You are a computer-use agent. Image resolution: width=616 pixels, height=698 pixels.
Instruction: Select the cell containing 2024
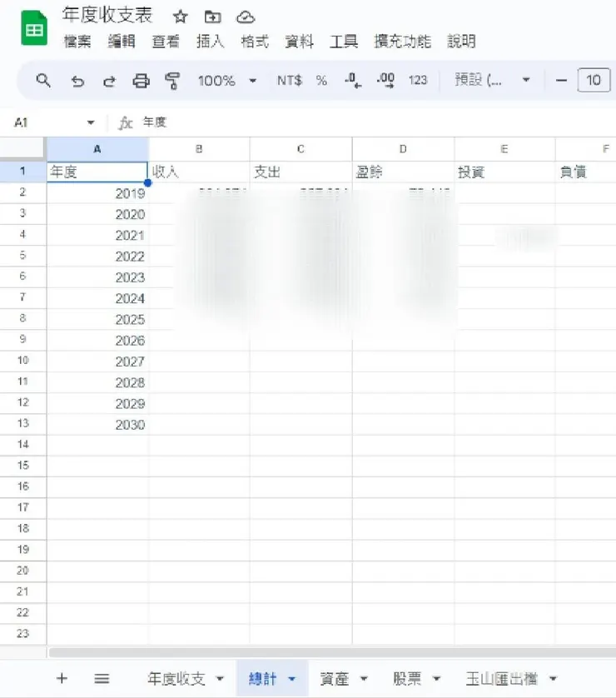click(97, 298)
